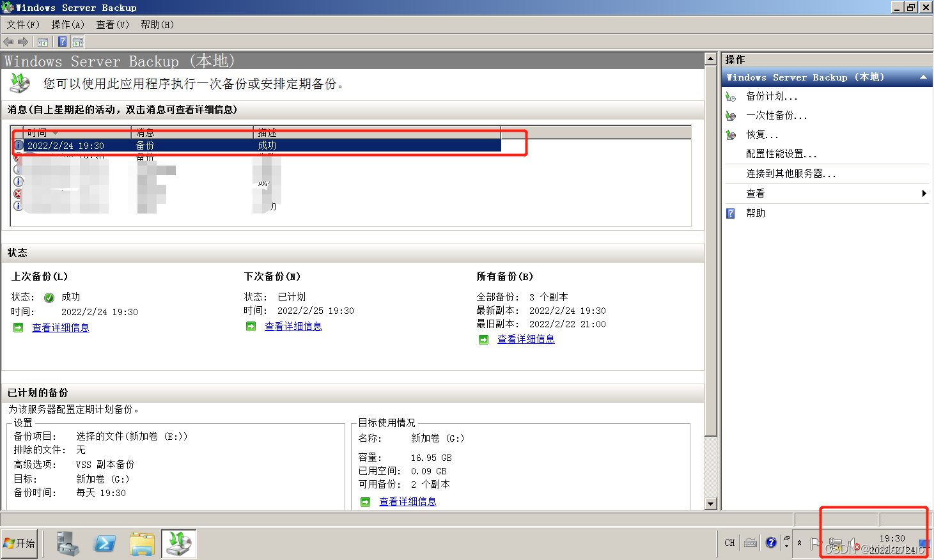Click the used space value 0.09 GB
Image resolution: width=934 pixels, height=560 pixels.
point(429,472)
